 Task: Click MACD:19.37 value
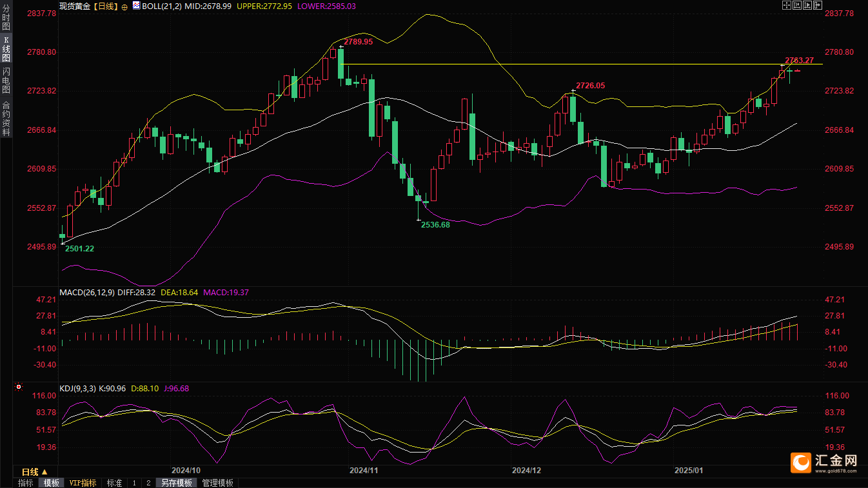click(x=226, y=292)
